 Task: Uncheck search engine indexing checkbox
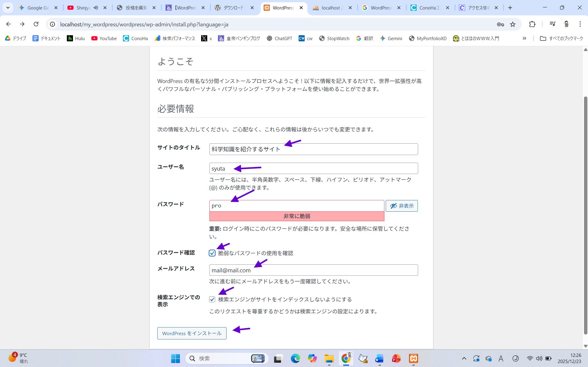click(212, 299)
